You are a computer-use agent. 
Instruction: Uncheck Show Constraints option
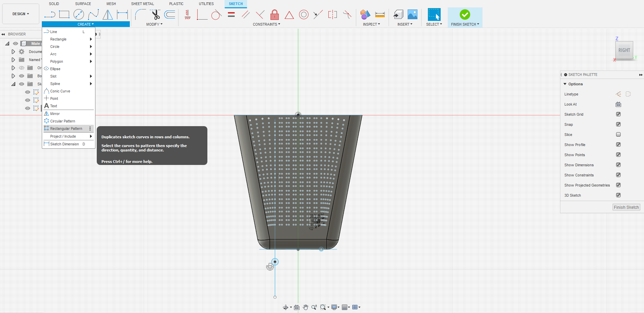(x=618, y=175)
